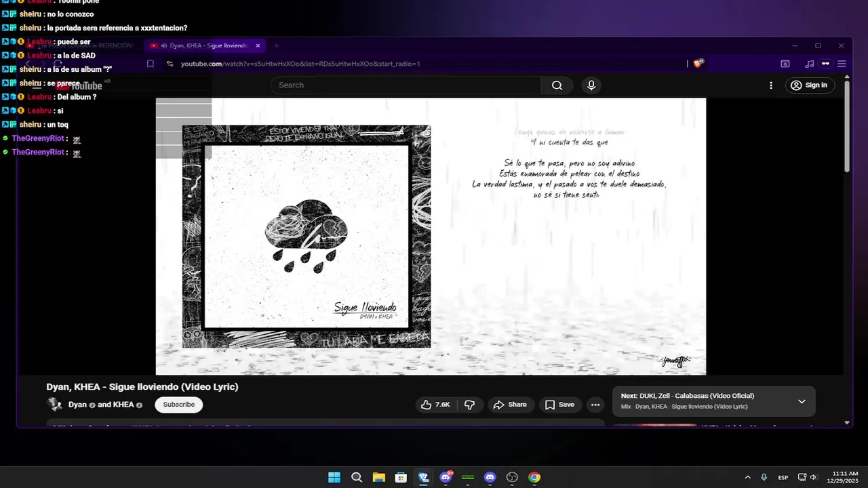Open File Explorer from the taskbar
Image resolution: width=868 pixels, height=488 pixels.
click(378, 477)
